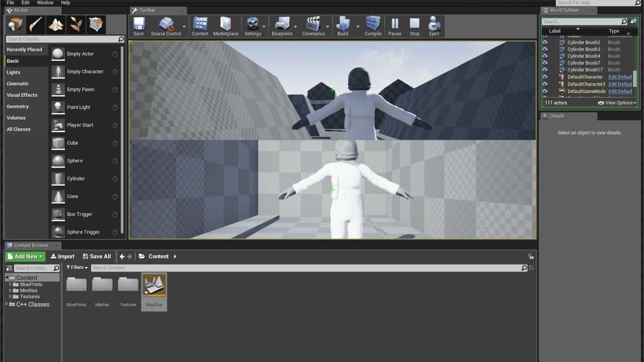Expand the BluePrints folder in tree
Image resolution: width=644 pixels, height=362 pixels.
pos(11,285)
